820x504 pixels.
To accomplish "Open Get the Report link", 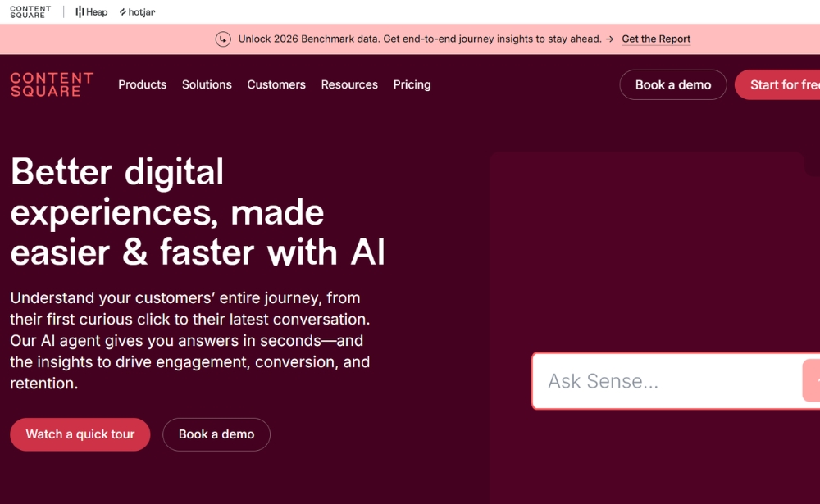I will coord(656,39).
